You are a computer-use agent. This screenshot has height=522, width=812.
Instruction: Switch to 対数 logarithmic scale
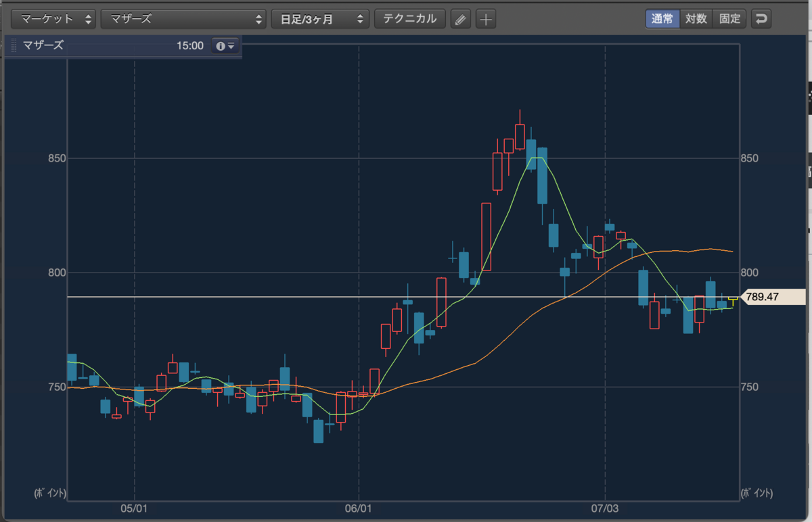pos(696,18)
